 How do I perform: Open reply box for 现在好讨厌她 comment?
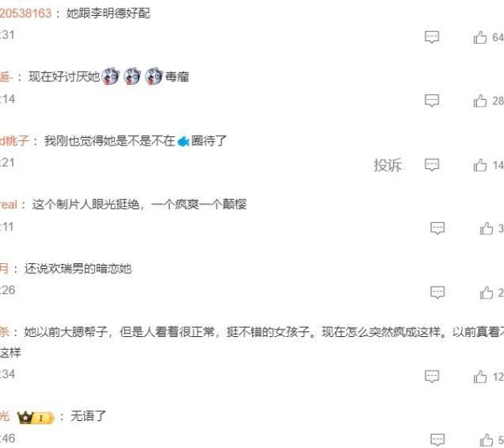tap(432, 101)
